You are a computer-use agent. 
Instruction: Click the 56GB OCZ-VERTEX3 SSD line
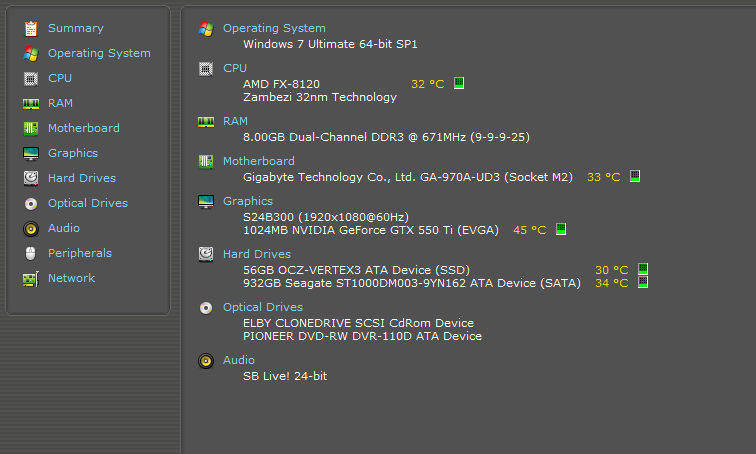click(356, 270)
